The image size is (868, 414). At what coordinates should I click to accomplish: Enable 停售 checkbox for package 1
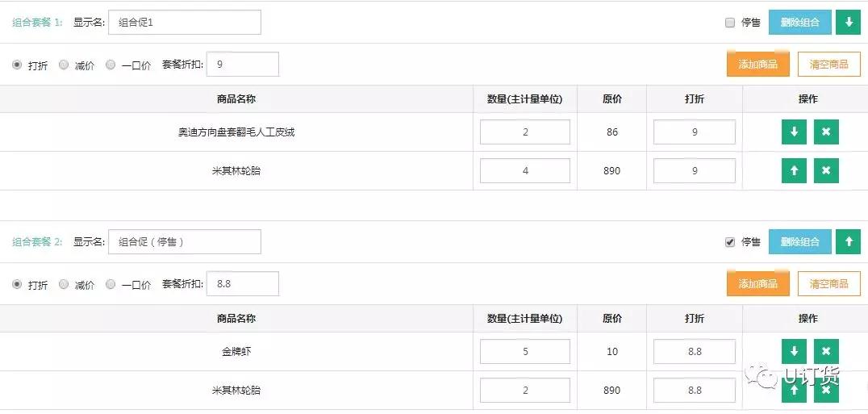(x=729, y=23)
